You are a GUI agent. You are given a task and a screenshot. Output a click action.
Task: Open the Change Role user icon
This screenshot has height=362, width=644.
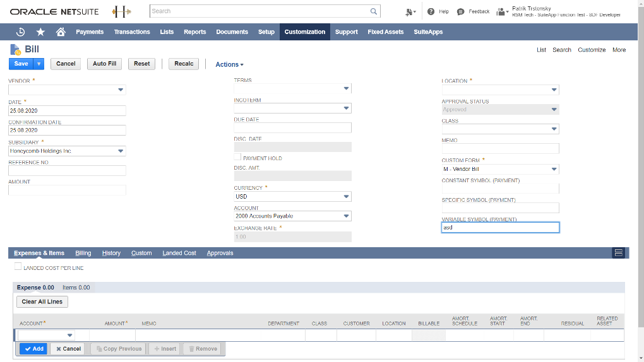502,11
